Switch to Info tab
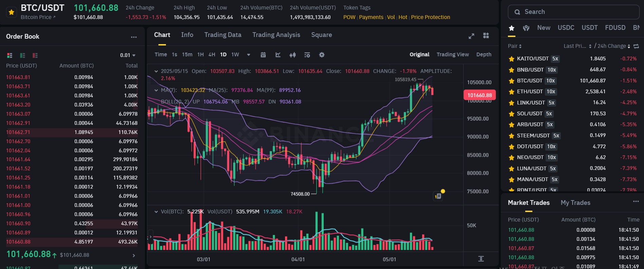The height and width of the screenshot is (269, 644). (187, 35)
